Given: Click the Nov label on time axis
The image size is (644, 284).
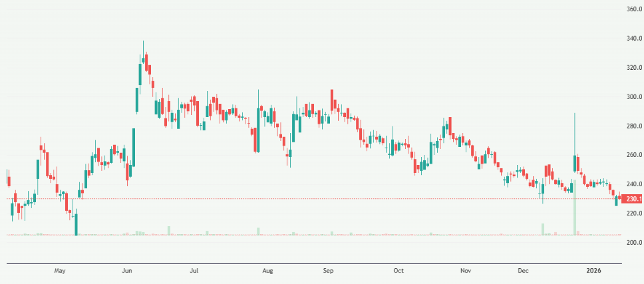Looking at the screenshot, I should pyautogui.click(x=466, y=271).
